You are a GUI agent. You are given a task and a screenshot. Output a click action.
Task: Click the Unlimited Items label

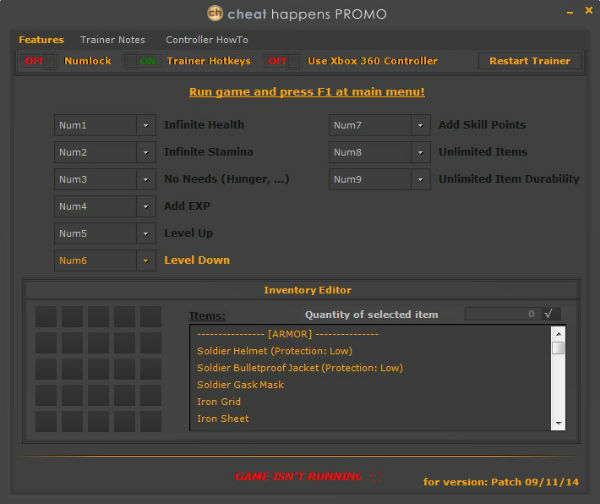click(x=483, y=152)
